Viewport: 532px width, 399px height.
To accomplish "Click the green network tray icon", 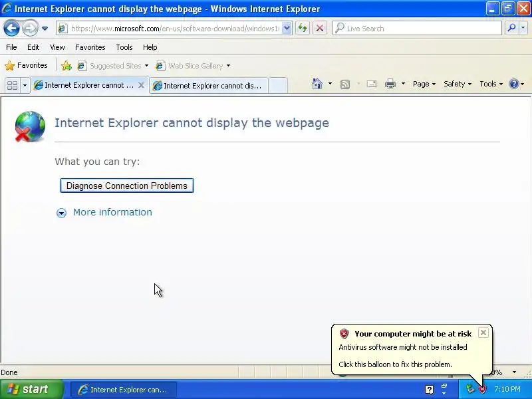I will coord(470,389).
